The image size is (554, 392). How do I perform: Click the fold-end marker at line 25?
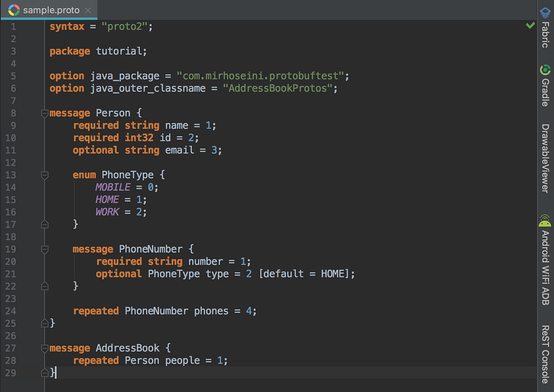pos(44,323)
